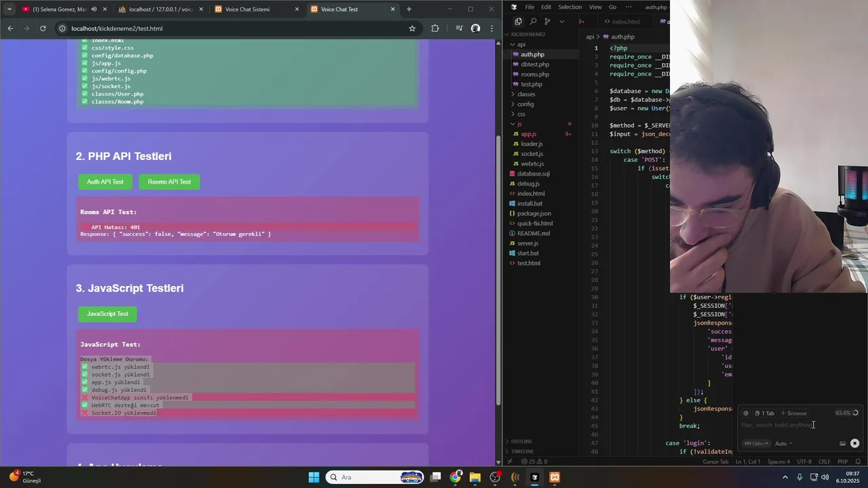The height and width of the screenshot is (488, 868).
Task: Click the '1 Tab' context chip
Action: click(x=764, y=413)
